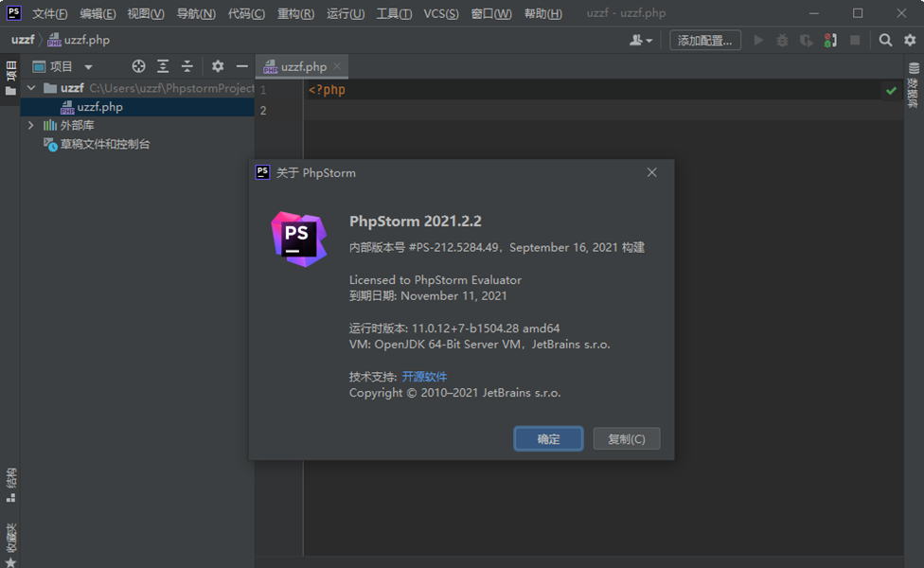Expand the 外部库 node
Viewport: 924px width, 568px height.
point(30,126)
